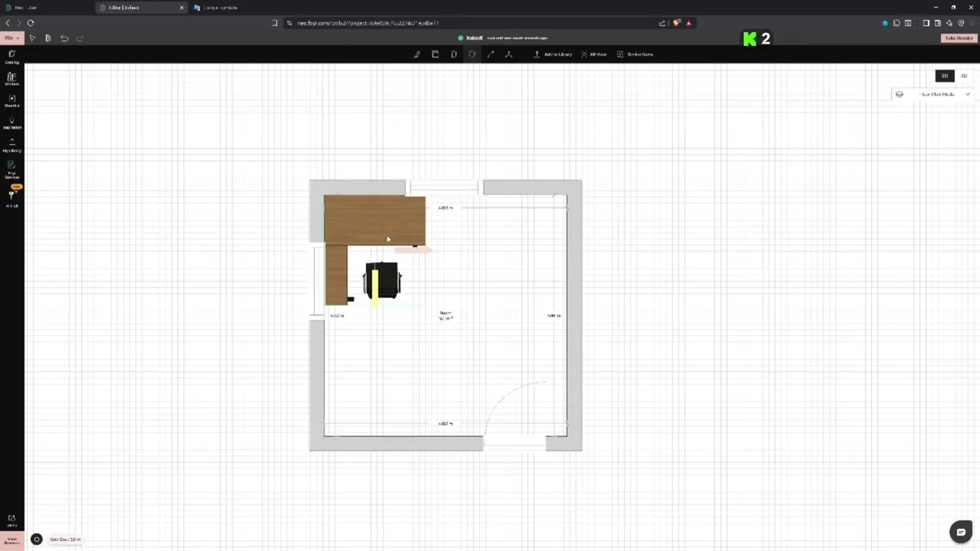The width and height of the screenshot is (980, 551).
Task: Open the Inspiration section in sidebar
Action: pos(11,123)
